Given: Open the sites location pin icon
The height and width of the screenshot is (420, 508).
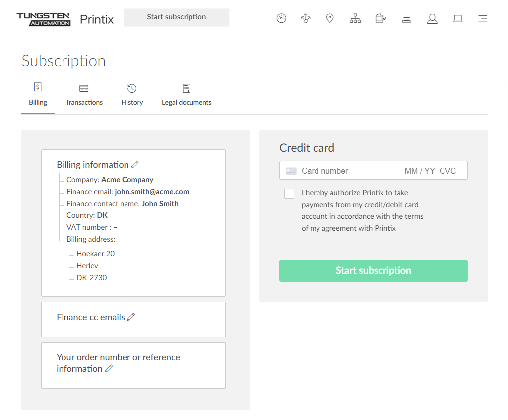Looking at the screenshot, I should [330, 19].
